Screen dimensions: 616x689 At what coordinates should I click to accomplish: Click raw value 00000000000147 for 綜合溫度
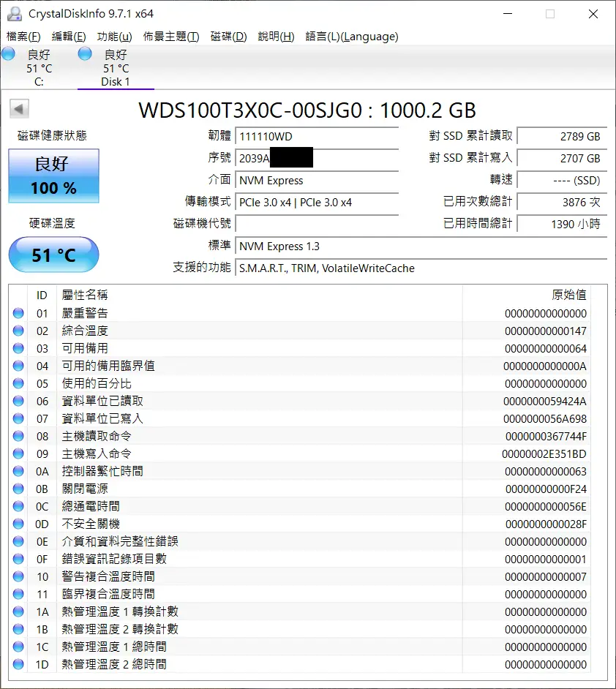point(545,331)
